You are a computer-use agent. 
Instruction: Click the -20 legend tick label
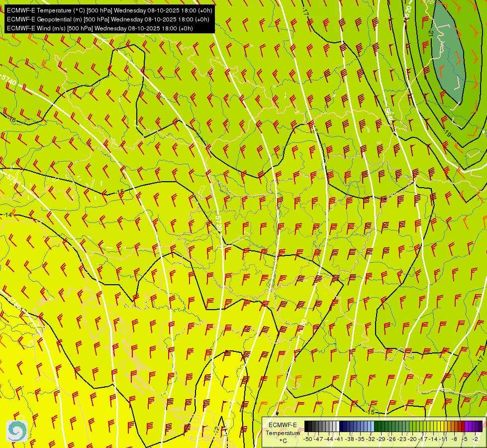(x=412, y=439)
